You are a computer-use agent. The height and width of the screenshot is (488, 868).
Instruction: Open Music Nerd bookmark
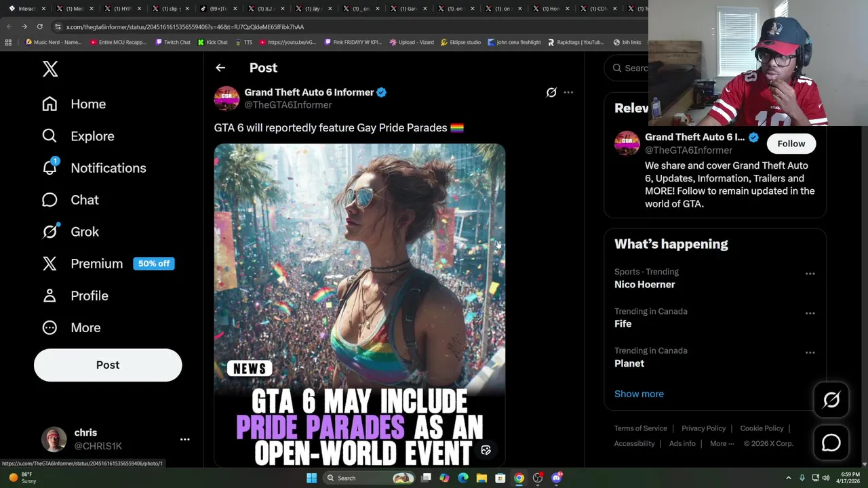[x=53, y=42]
